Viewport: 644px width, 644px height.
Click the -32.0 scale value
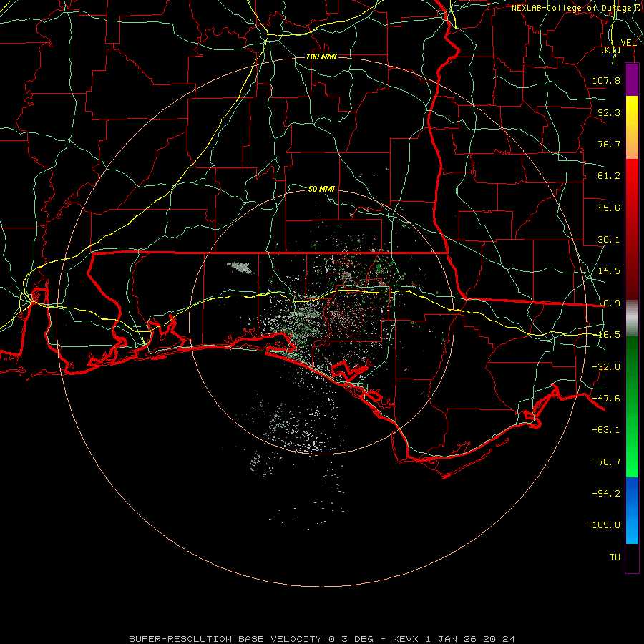[606, 367]
